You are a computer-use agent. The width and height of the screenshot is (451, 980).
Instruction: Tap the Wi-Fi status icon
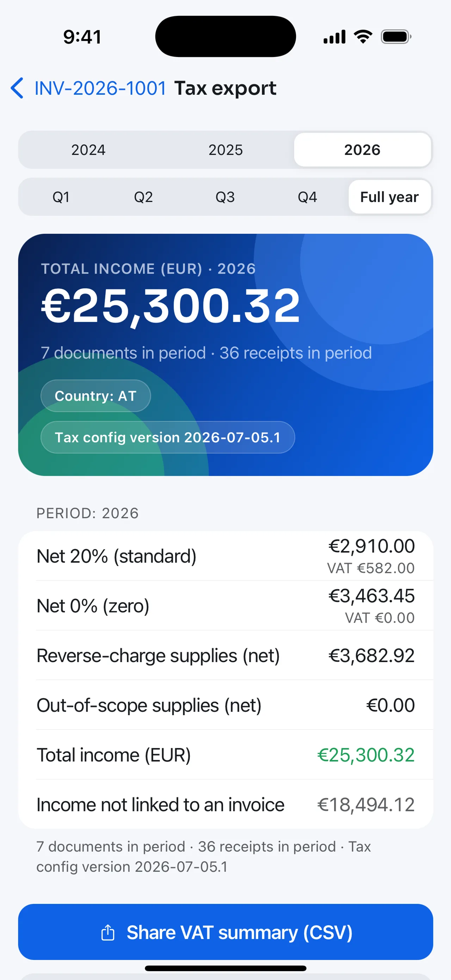point(363,37)
